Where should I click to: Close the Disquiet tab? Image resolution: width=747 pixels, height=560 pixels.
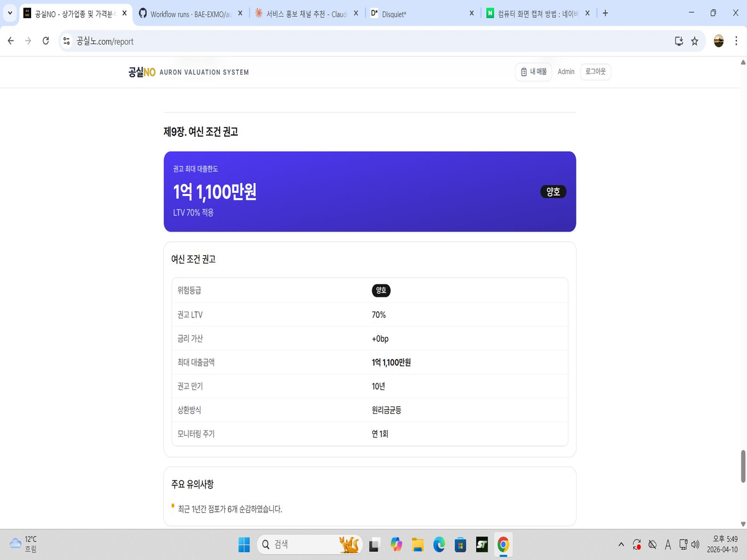coord(471,13)
